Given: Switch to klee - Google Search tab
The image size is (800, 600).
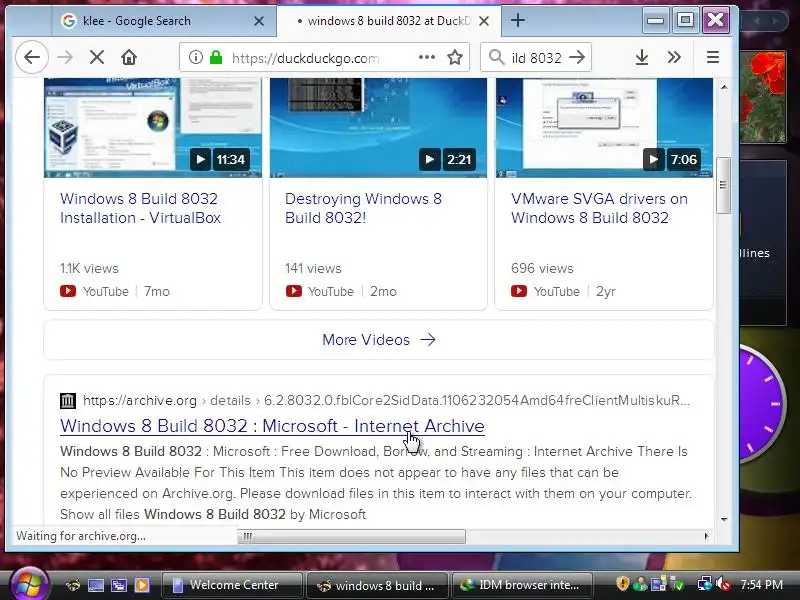Looking at the screenshot, I should (164, 21).
